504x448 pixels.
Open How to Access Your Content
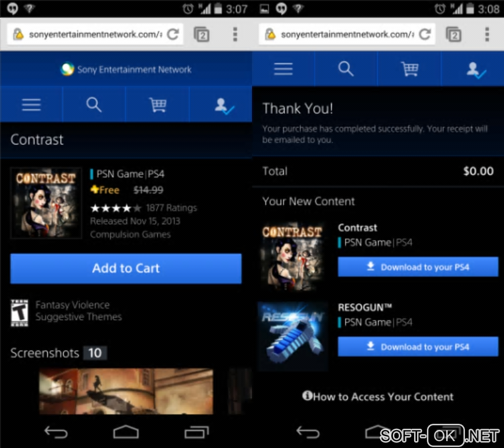(378, 397)
